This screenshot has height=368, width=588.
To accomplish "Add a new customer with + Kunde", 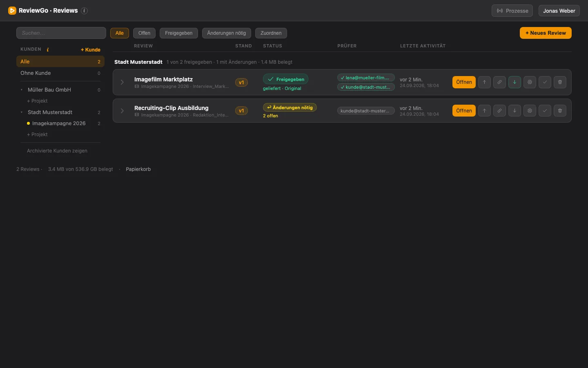I will 91,50.
